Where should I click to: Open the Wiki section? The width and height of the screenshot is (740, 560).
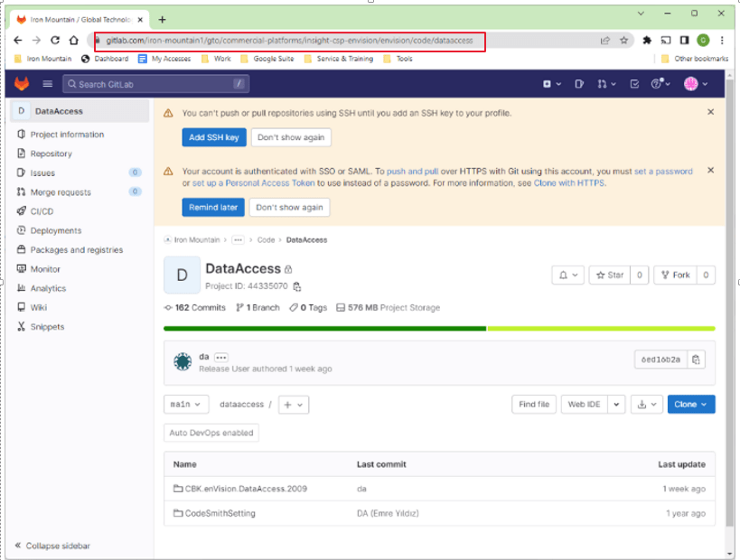tap(39, 307)
